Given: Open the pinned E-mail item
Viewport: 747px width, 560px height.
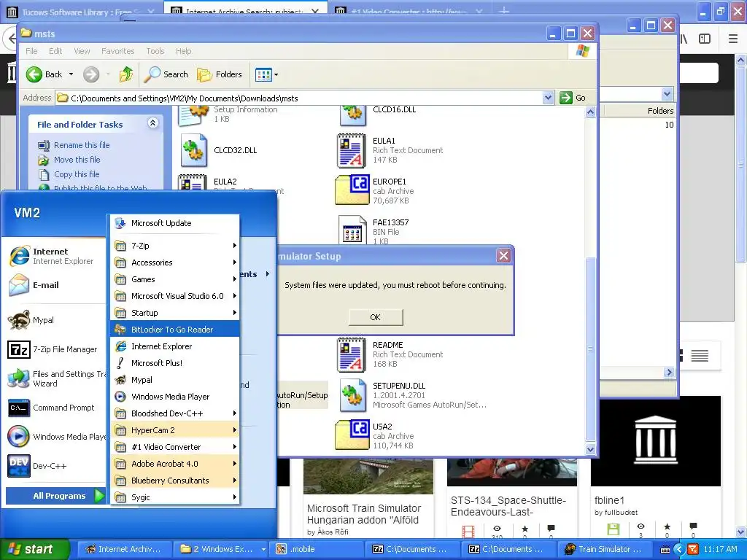Looking at the screenshot, I should click(55, 285).
